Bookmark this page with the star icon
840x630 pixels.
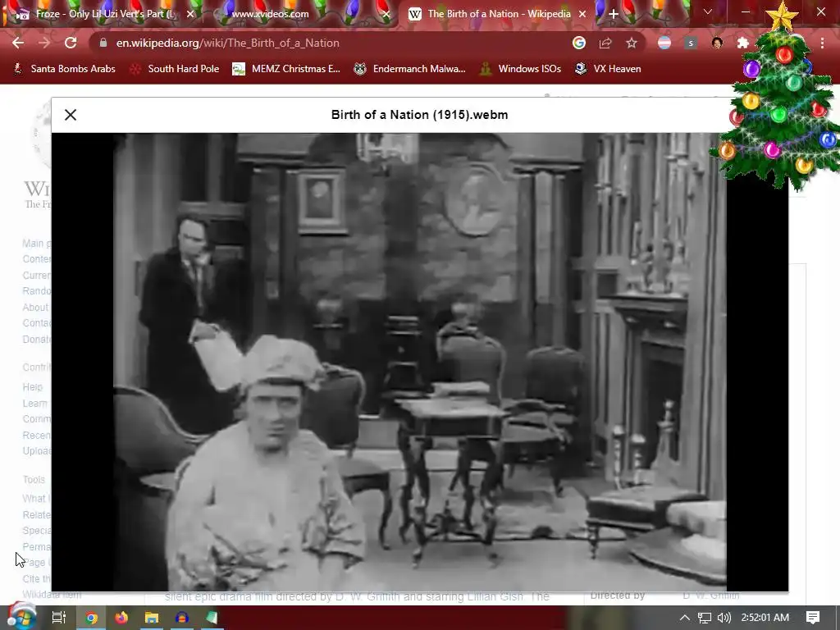[x=632, y=43]
